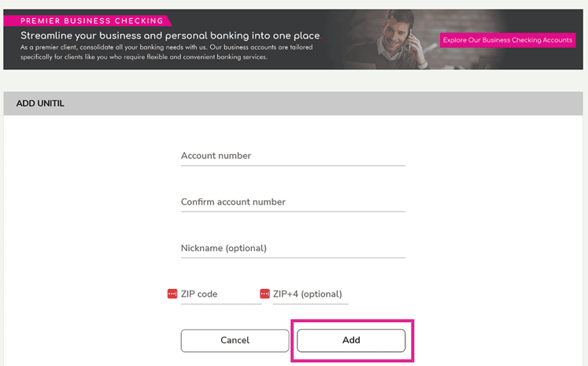The width and height of the screenshot is (588, 366).
Task: Select the ZIP+4 (optional) input
Action: pyautogui.click(x=310, y=294)
